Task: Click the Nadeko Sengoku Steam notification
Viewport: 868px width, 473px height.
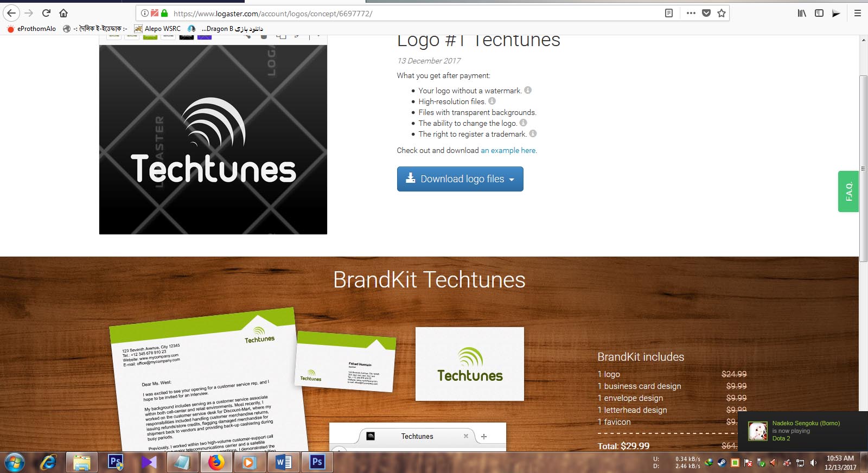Action: [803, 431]
